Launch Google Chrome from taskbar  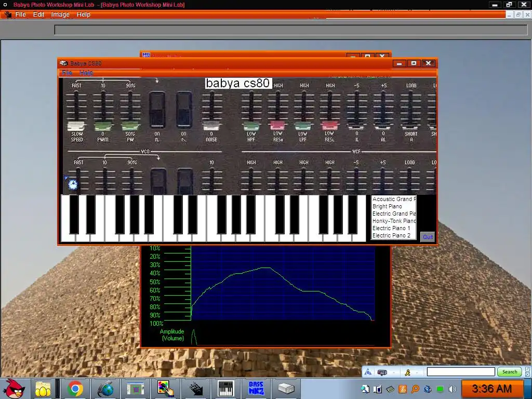pyautogui.click(x=75, y=389)
